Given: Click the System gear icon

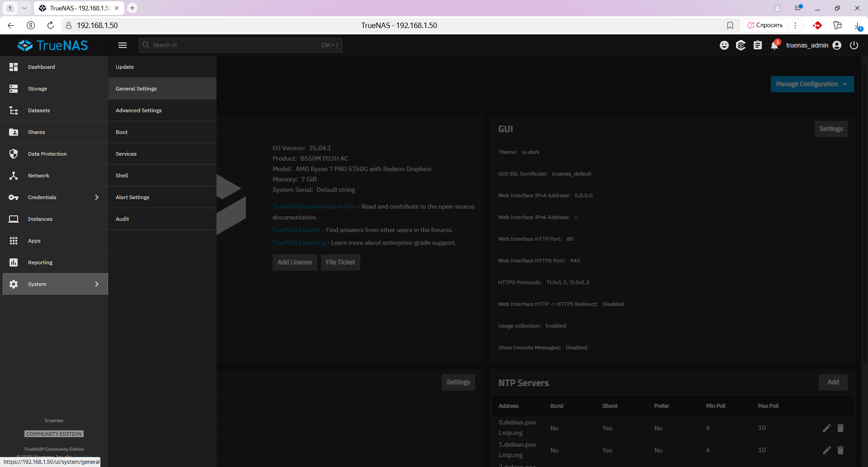Looking at the screenshot, I should coord(14,284).
